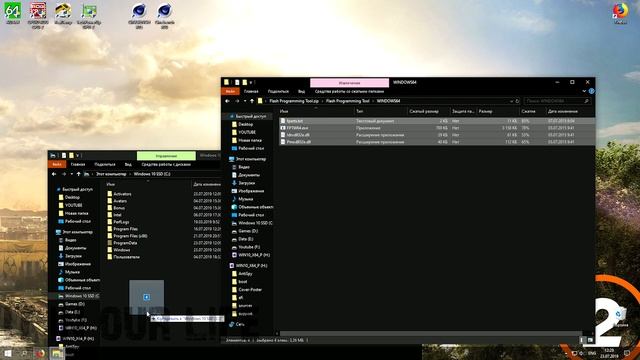
Task: Switch WINDOWS64 window to details view
Action: 582,340
